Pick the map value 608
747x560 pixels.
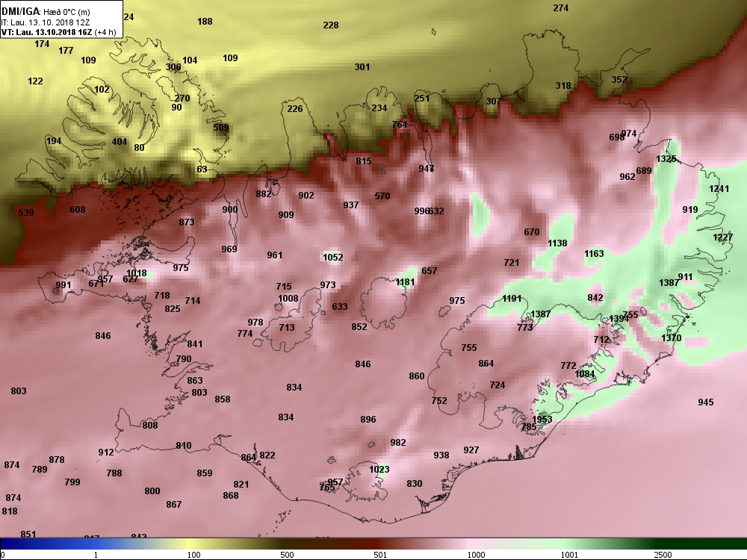(78, 210)
